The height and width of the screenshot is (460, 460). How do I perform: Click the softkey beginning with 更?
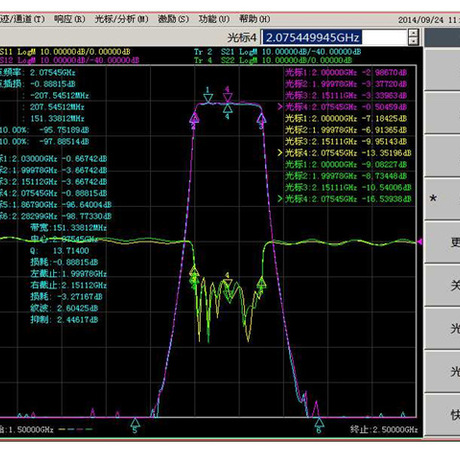tap(442, 242)
